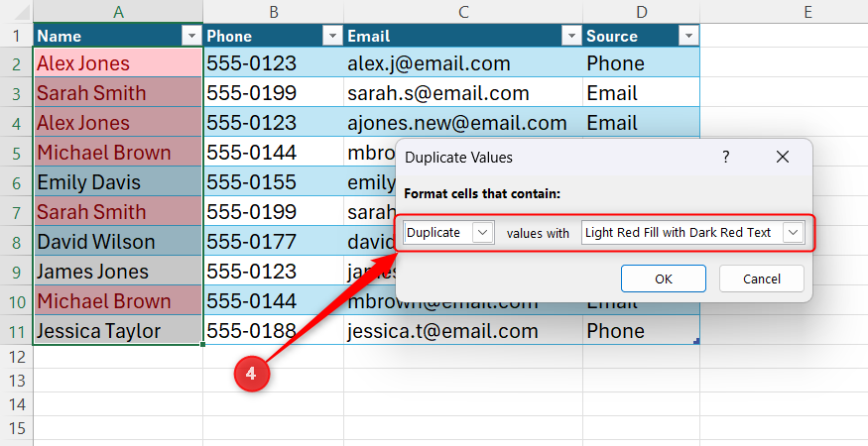Select row 8 header
Screen dimensions: 868x446
click(x=17, y=241)
